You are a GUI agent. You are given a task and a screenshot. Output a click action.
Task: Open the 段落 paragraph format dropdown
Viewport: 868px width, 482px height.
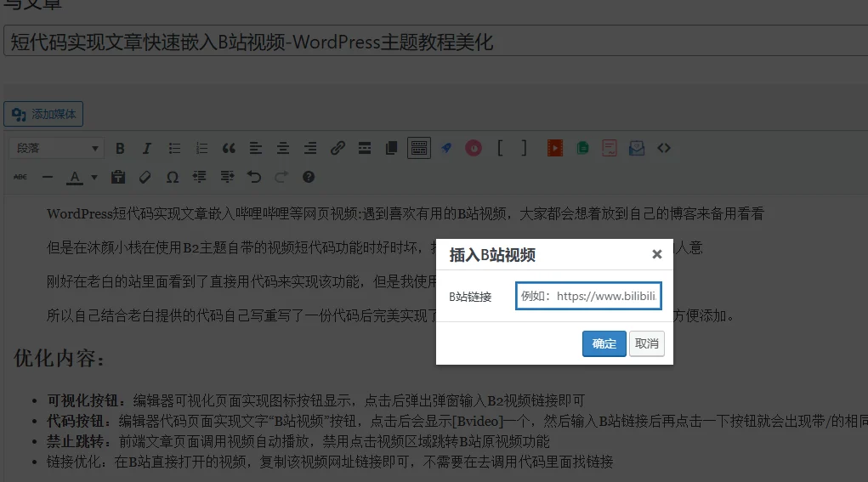point(56,148)
